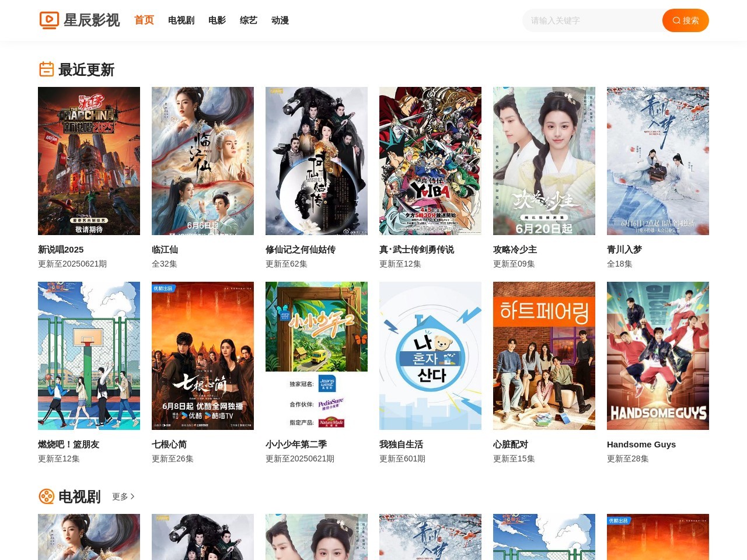Open the 攻略冷少主 poster in 最近更新

(544, 161)
